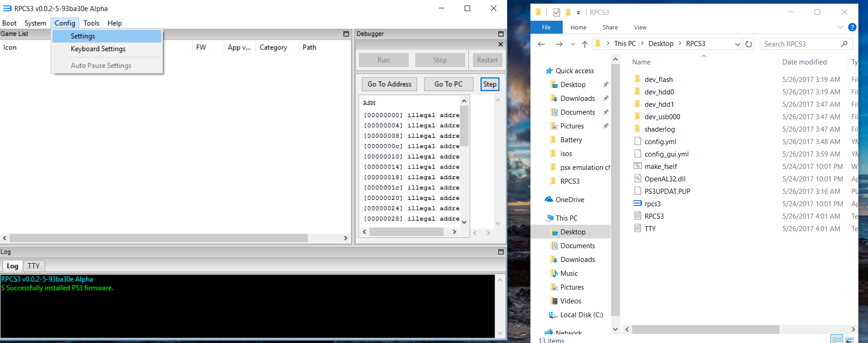Select This PC in the navigation pane

(566, 218)
